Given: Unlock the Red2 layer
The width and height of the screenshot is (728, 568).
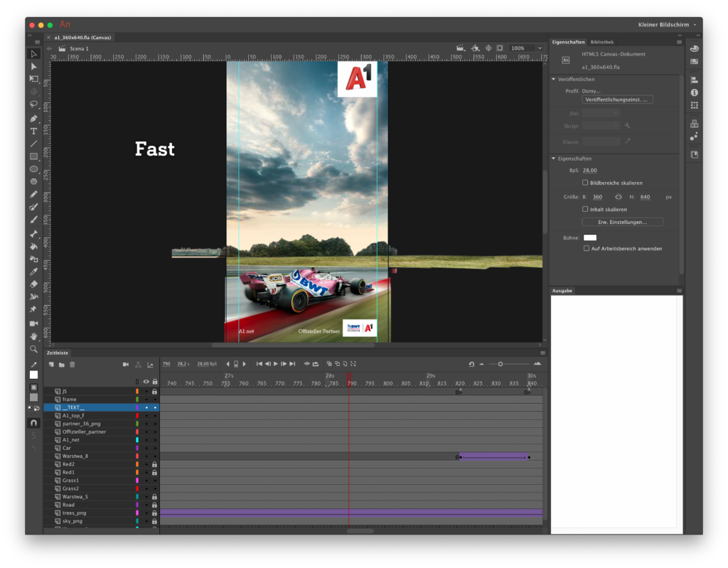Looking at the screenshot, I should pyautogui.click(x=154, y=464).
